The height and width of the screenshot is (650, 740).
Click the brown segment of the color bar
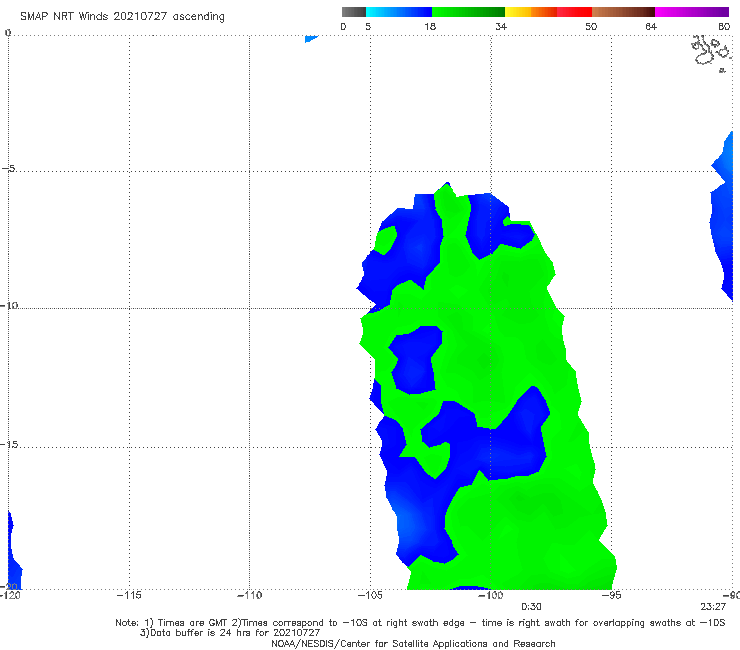pyautogui.click(x=623, y=12)
